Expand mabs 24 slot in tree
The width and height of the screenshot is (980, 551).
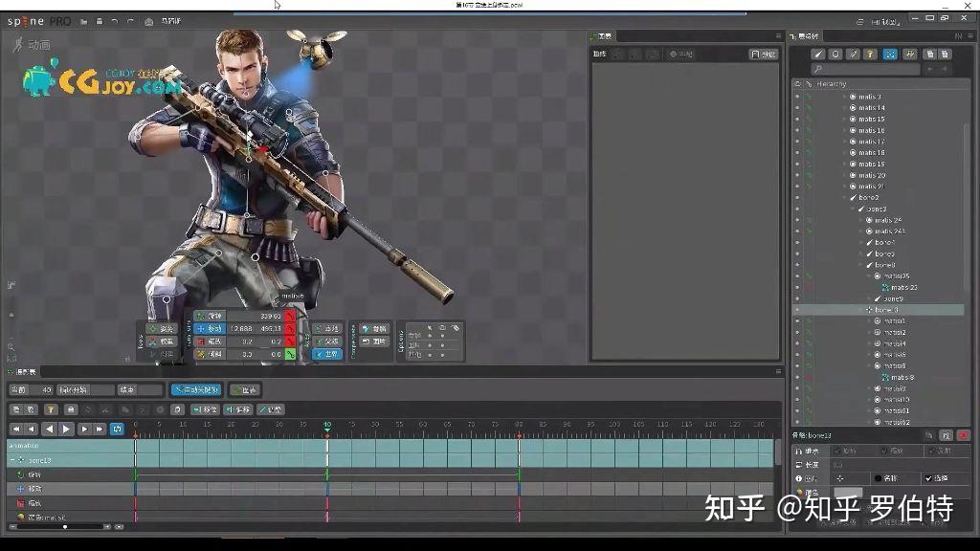tap(861, 220)
